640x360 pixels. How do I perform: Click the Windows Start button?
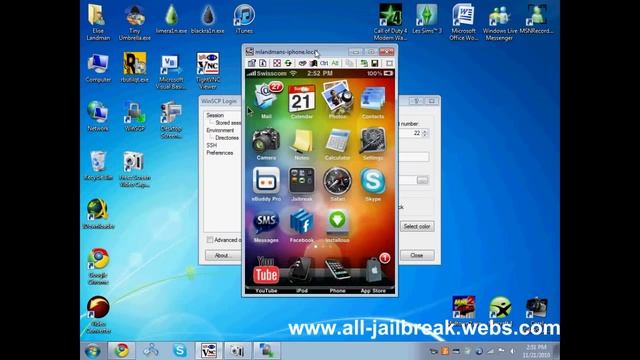tap(93, 351)
